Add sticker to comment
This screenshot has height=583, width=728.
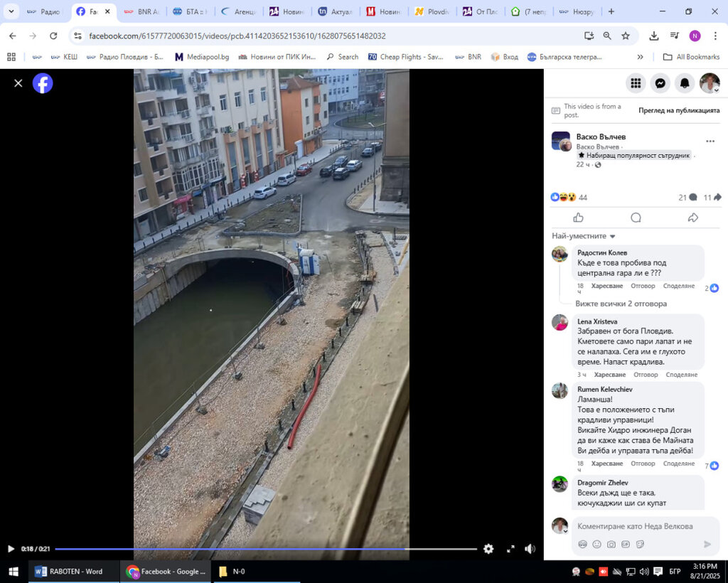[x=640, y=544]
